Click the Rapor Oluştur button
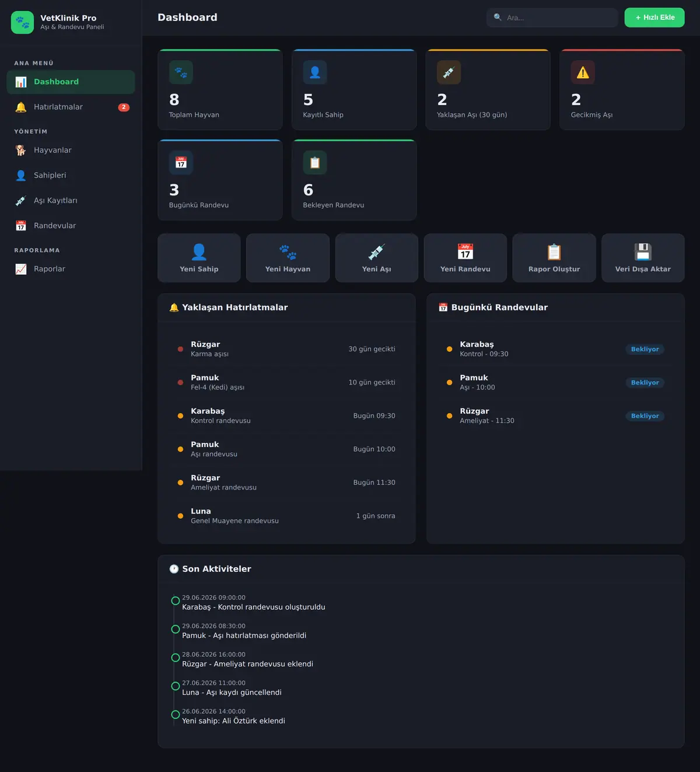The height and width of the screenshot is (772, 700). [x=554, y=258]
